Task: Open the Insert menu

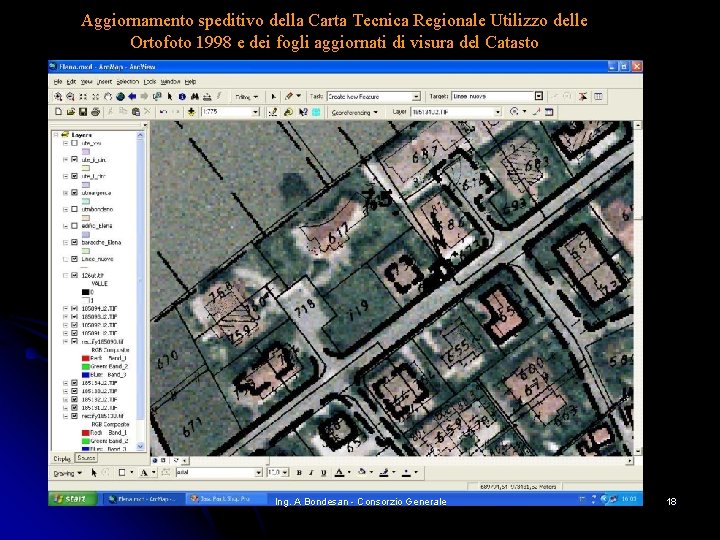Action: [x=104, y=82]
